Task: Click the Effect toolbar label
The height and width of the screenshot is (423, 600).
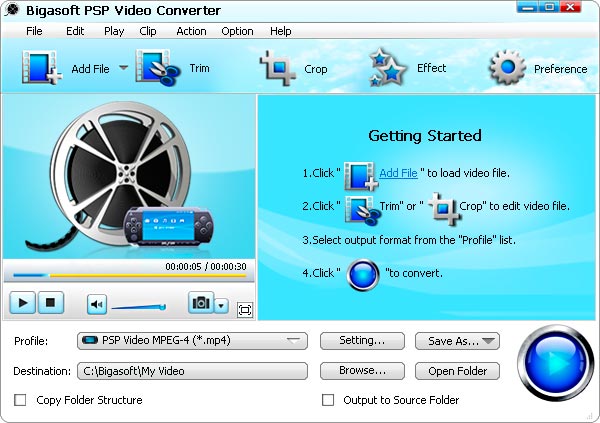Action: pos(431,68)
